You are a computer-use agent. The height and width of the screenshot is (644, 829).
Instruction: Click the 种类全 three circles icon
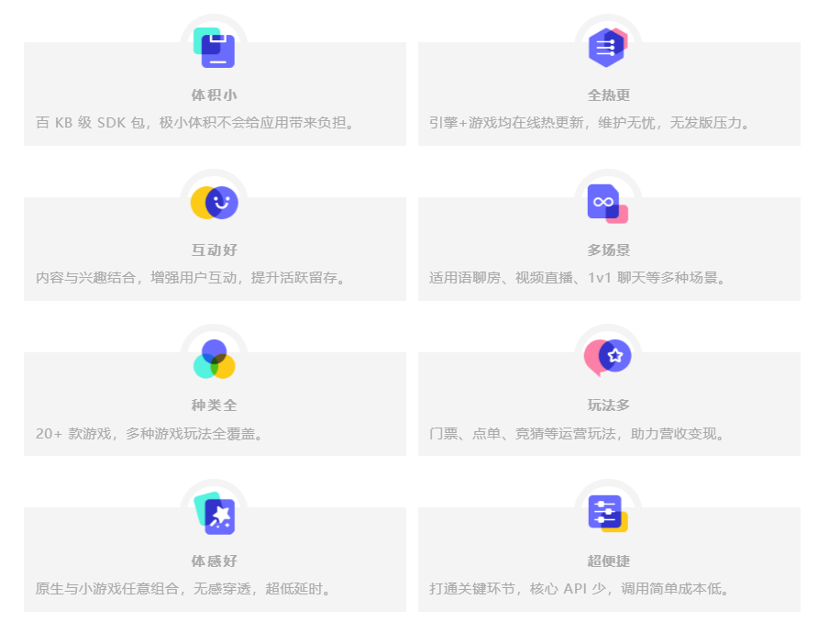click(x=215, y=359)
